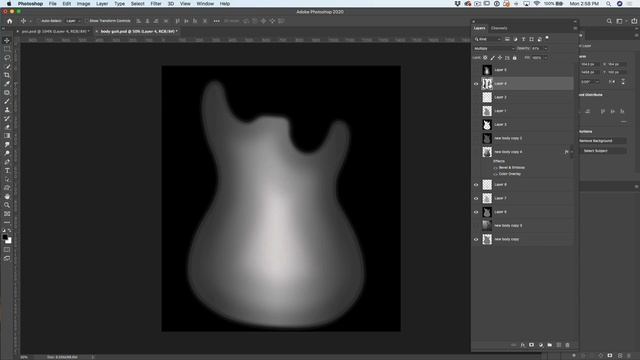The height and width of the screenshot is (360, 640).
Task: Select the Zoom tool
Action: [7, 205]
